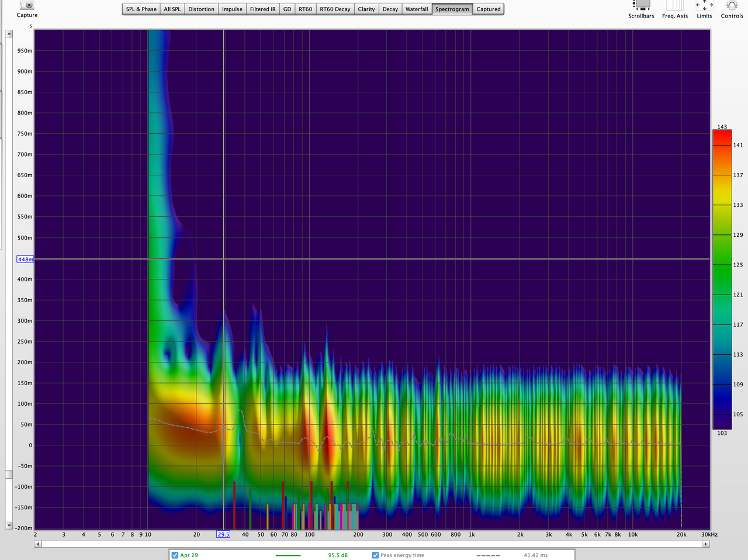This screenshot has height=560, width=748.
Task: Open the Limits icon
Action: click(x=704, y=5)
